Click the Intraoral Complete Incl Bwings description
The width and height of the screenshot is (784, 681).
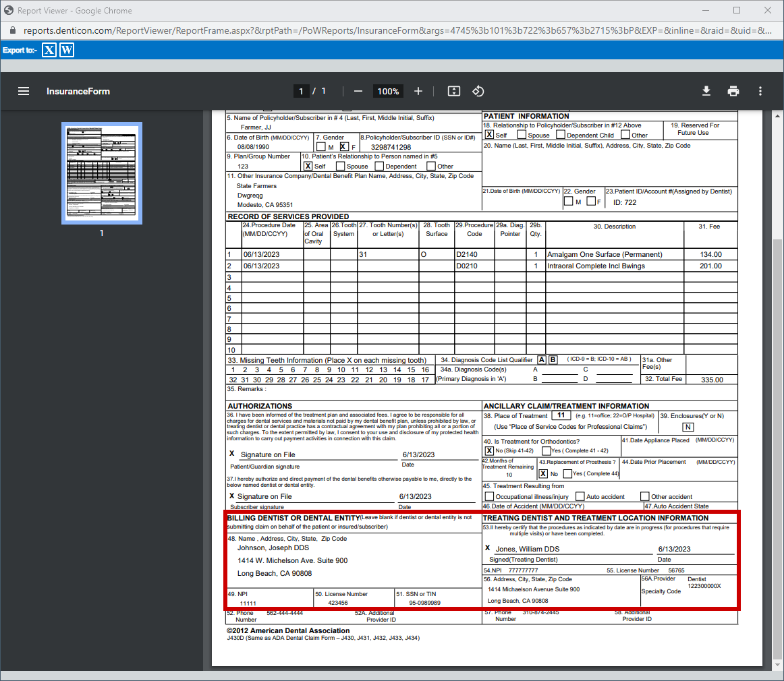596,266
